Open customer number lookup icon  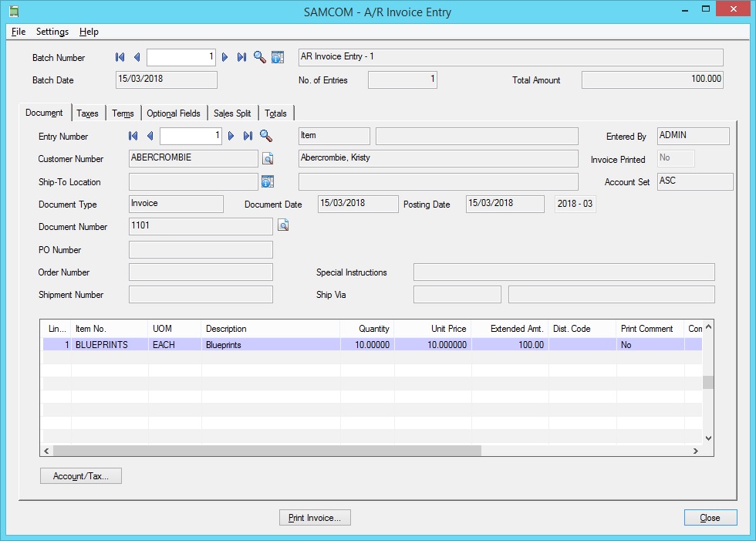[x=268, y=158]
